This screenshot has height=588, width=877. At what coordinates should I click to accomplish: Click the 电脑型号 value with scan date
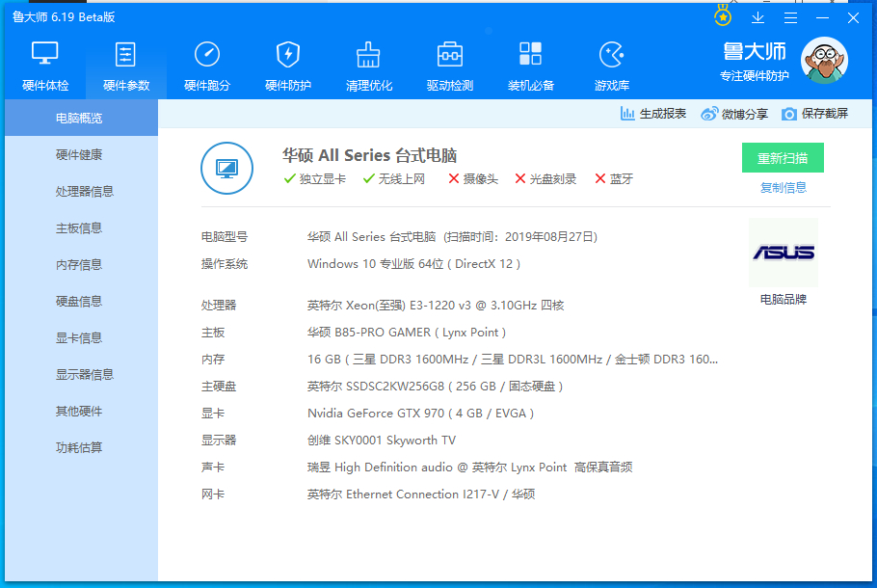point(453,237)
